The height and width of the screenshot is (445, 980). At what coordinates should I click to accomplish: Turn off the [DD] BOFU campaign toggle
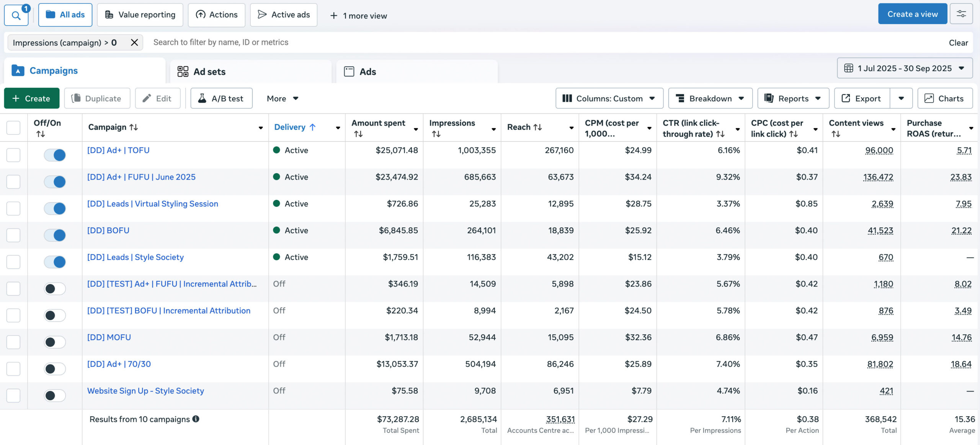[55, 235]
